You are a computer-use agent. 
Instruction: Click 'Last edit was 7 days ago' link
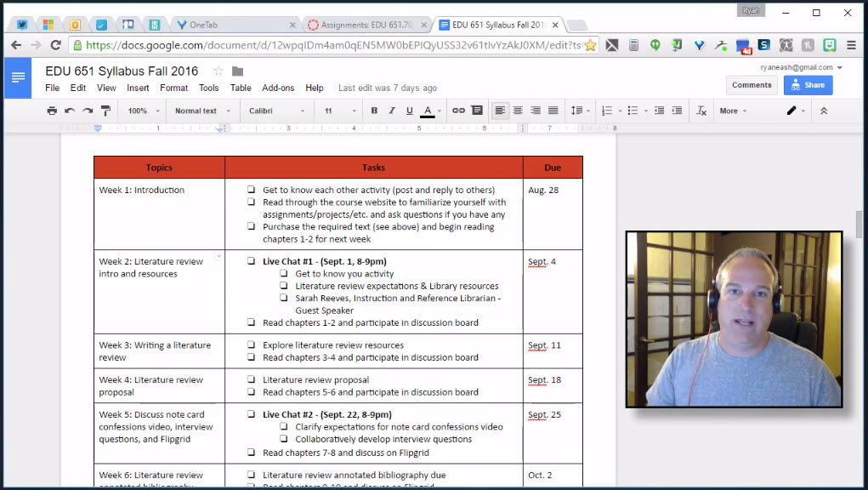pos(388,88)
